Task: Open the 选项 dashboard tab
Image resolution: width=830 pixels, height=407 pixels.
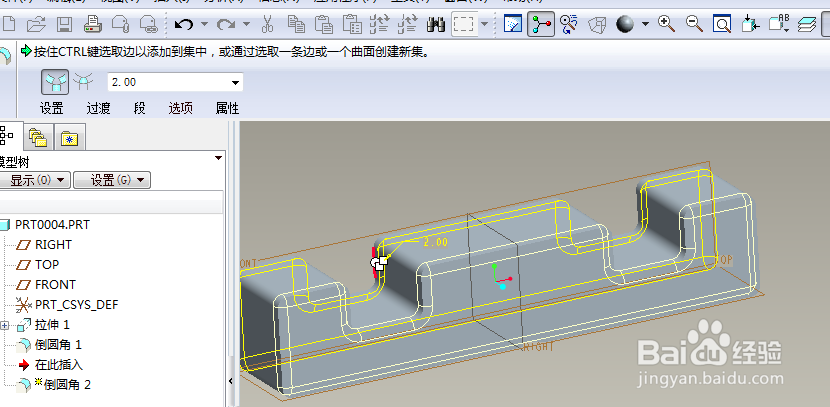Action: pos(181,109)
